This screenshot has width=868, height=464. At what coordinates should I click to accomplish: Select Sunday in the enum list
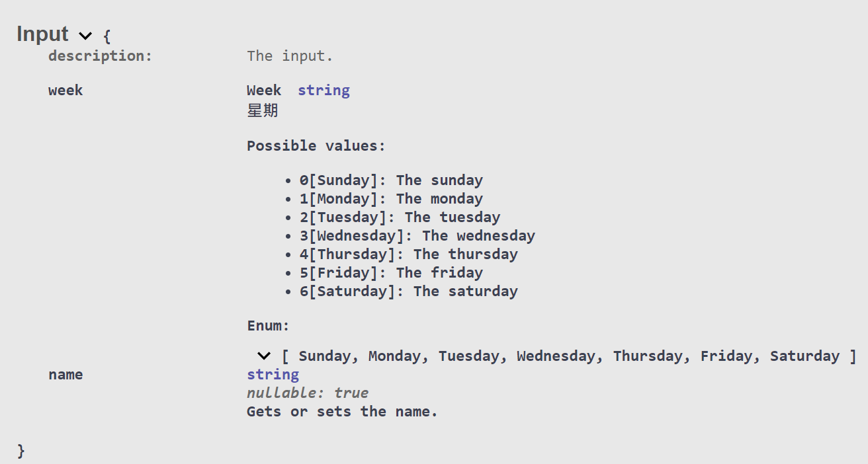(325, 356)
